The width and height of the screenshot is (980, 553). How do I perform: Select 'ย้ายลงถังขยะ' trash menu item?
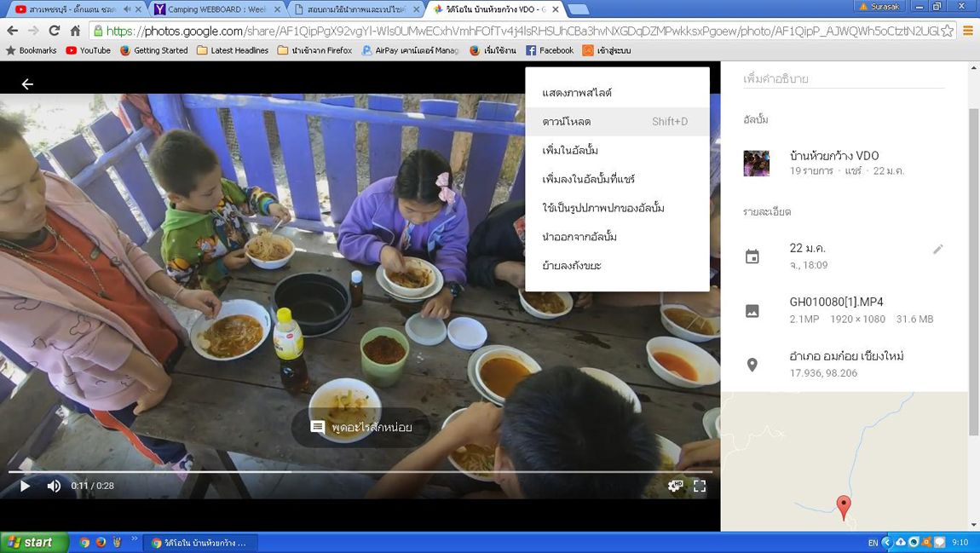617,265
